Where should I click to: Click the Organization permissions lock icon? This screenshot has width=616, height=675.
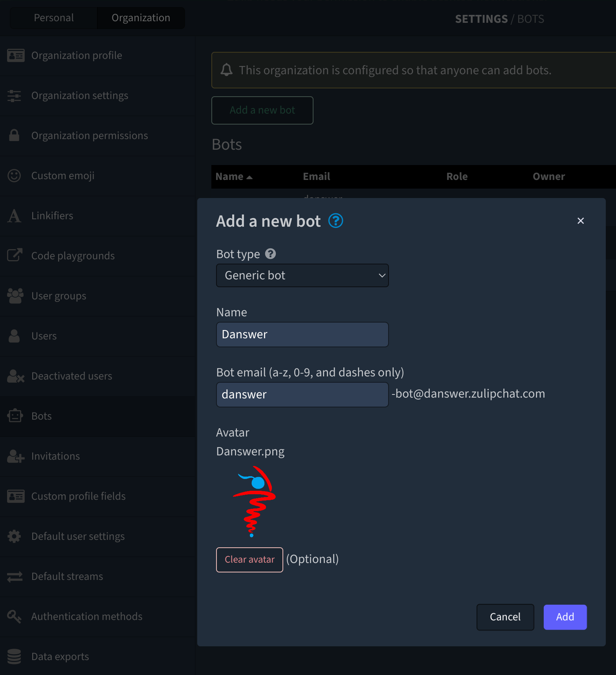(14, 135)
